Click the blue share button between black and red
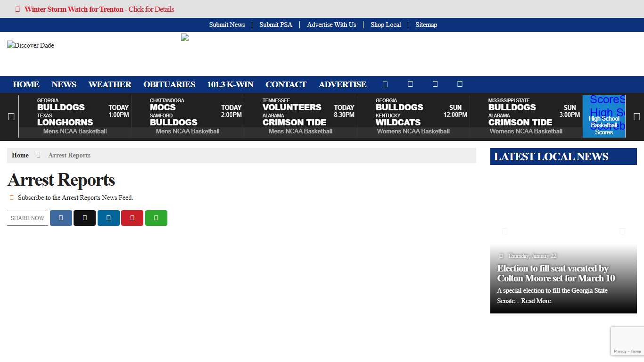This screenshot has height=362, width=644. click(108, 218)
